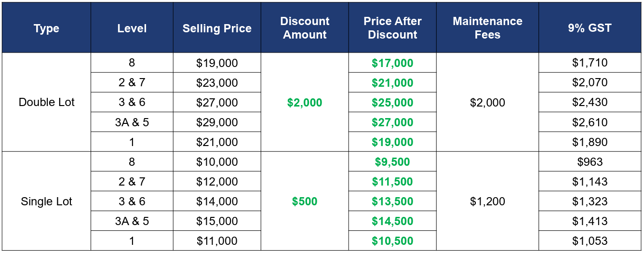Select the $1,053 GST value
Viewport: 644px width, 254px height.
click(590, 241)
